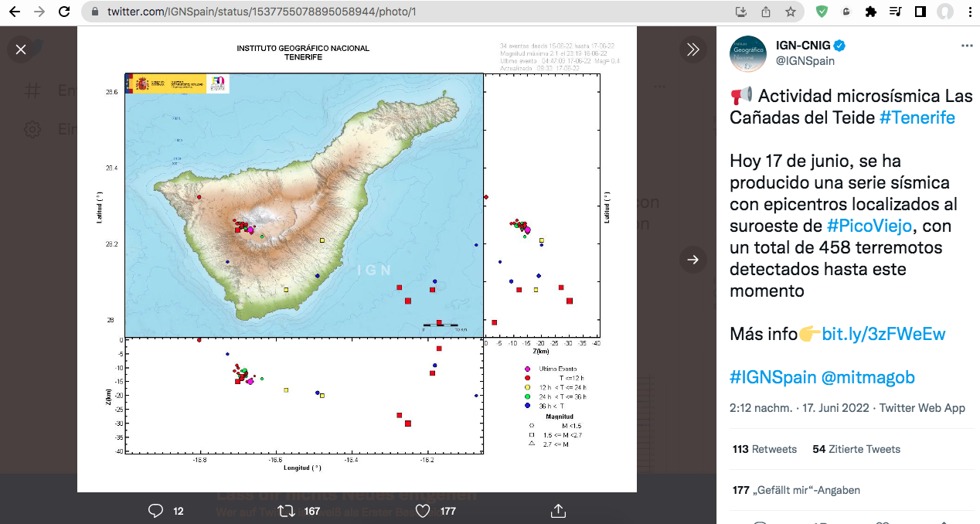Click the tweet timestamp 2:12 nachm.
The image size is (980, 524).
tap(761, 408)
